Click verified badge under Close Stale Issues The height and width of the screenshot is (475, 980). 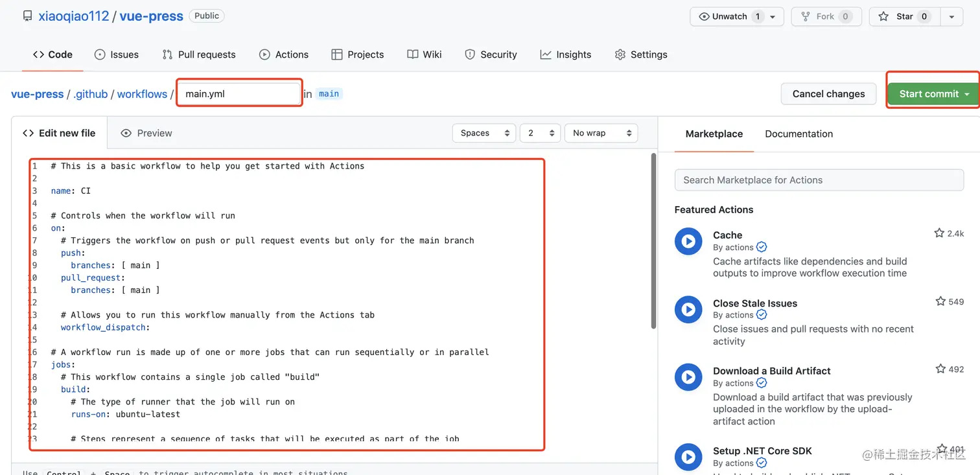pos(762,314)
